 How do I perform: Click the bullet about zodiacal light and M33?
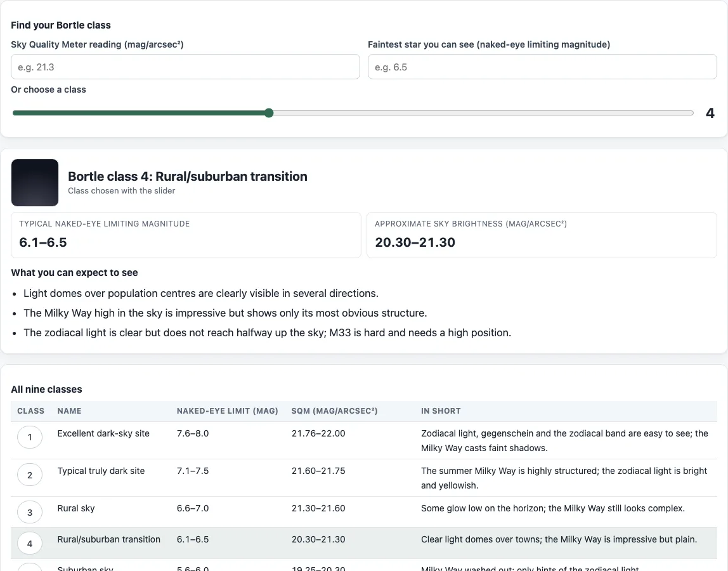268,332
